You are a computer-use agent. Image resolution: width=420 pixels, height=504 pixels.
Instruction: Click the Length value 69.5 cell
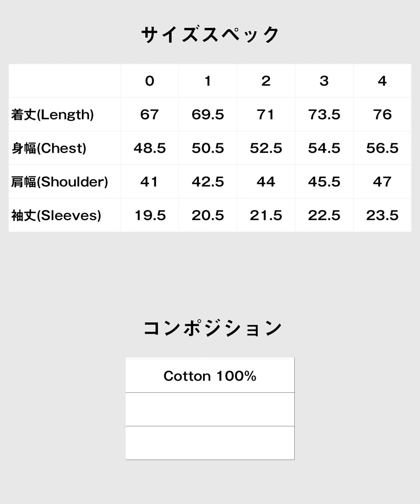coord(208,114)
